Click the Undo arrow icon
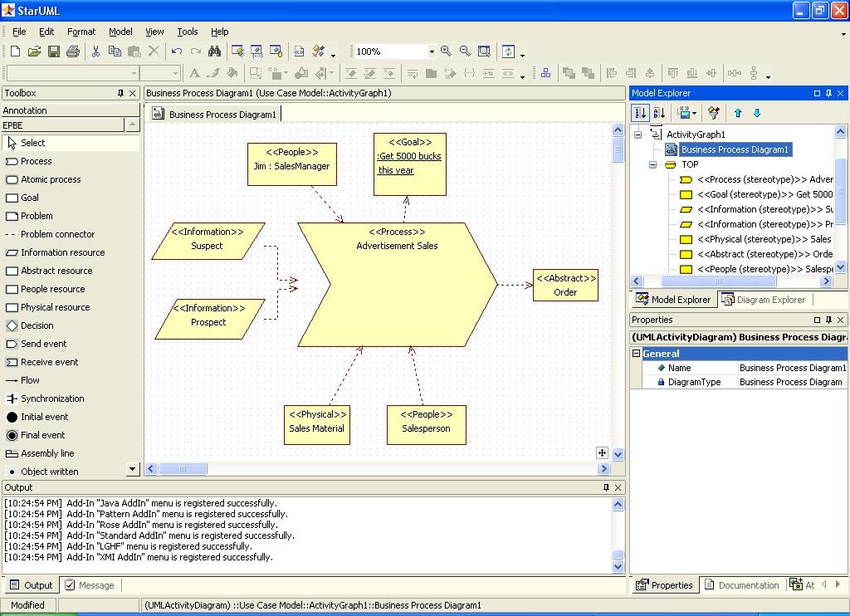 click(177, 51)
